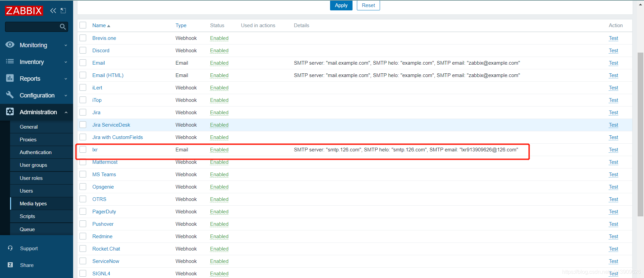Check the Discord row checkbox

[83, 50]
